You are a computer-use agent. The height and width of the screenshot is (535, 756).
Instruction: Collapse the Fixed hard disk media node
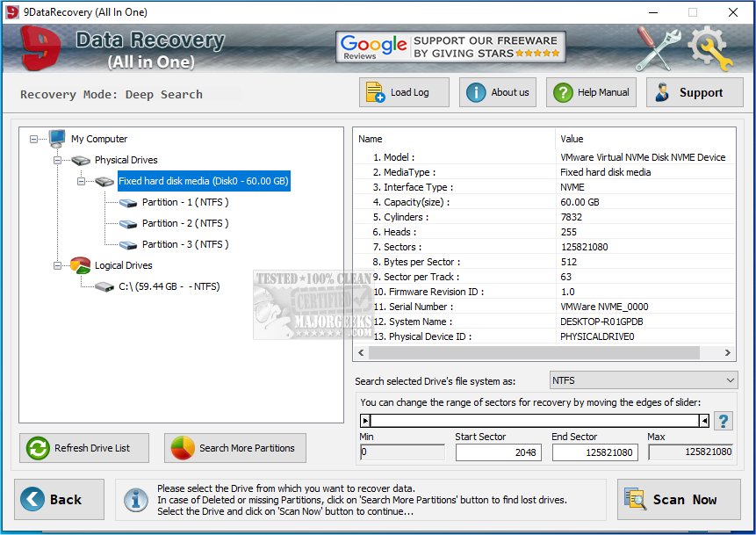pos(81,181)
